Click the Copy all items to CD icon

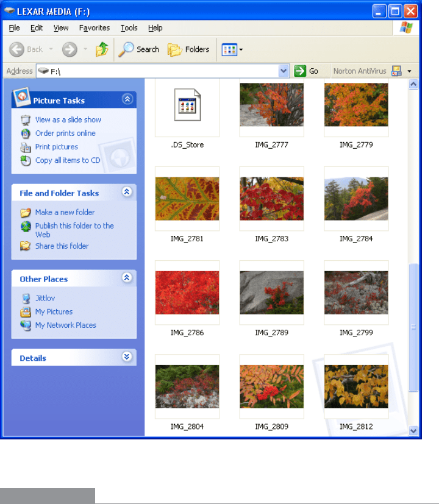click(x=26, y=160)
